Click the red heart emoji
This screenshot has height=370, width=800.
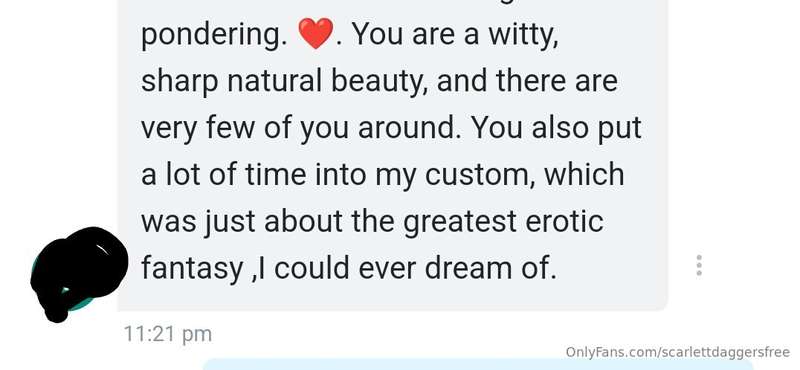(x=315, y=33)
